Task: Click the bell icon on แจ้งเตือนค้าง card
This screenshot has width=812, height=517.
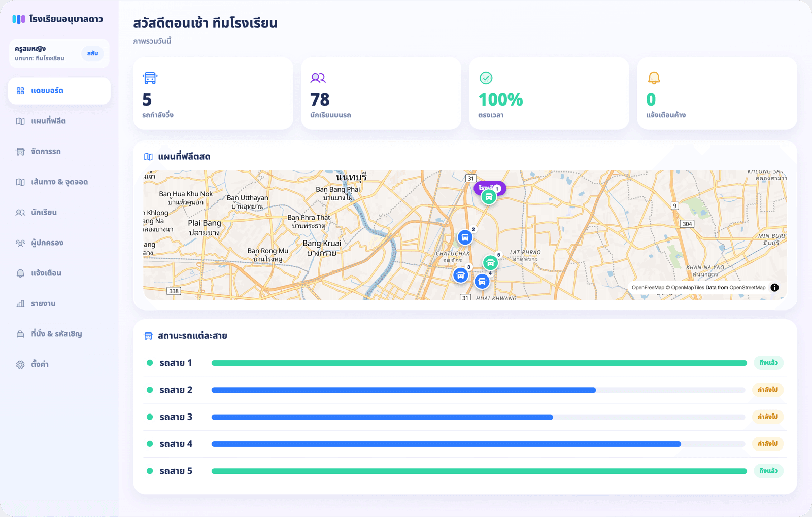Action: (654, 78)
